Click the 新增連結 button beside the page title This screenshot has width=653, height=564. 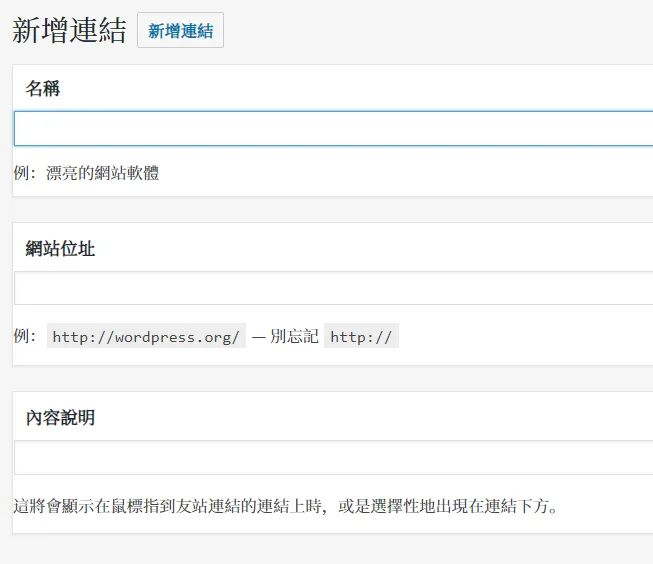[180, 31]
